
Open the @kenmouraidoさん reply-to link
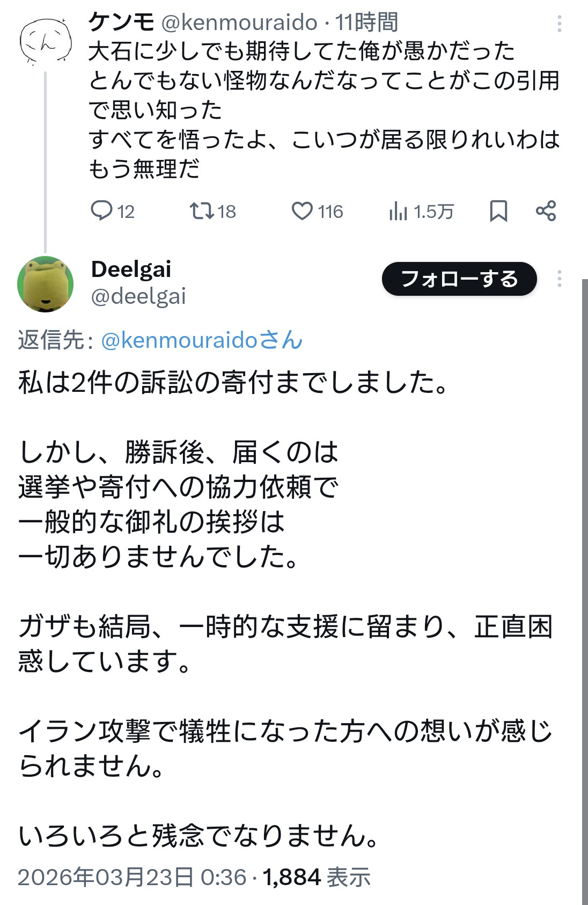click(x=202, y=340)
